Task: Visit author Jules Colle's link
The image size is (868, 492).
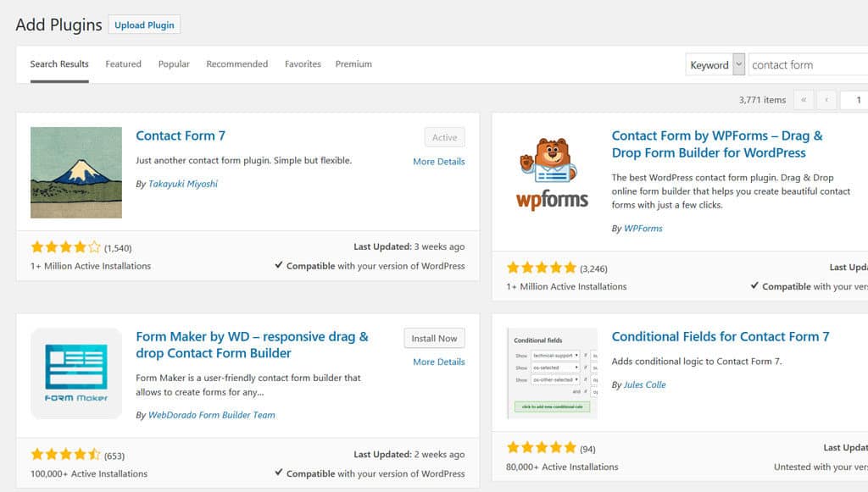Action: click(644, 384)
